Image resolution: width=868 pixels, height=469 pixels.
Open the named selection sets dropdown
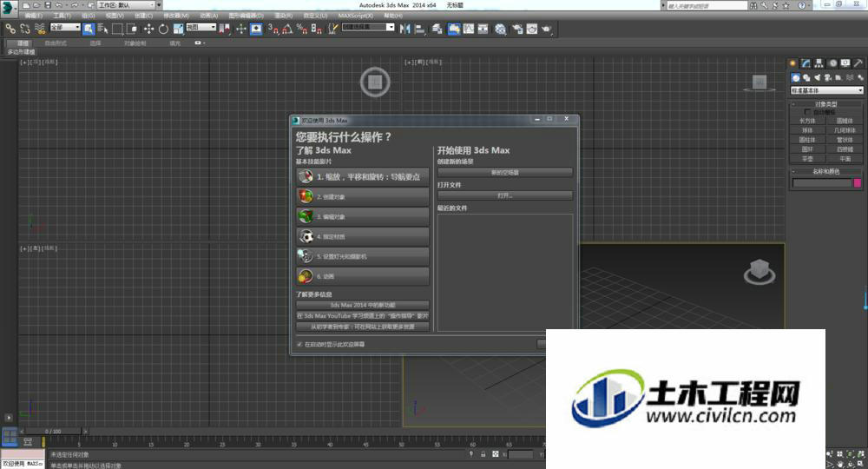pos(368,27)
